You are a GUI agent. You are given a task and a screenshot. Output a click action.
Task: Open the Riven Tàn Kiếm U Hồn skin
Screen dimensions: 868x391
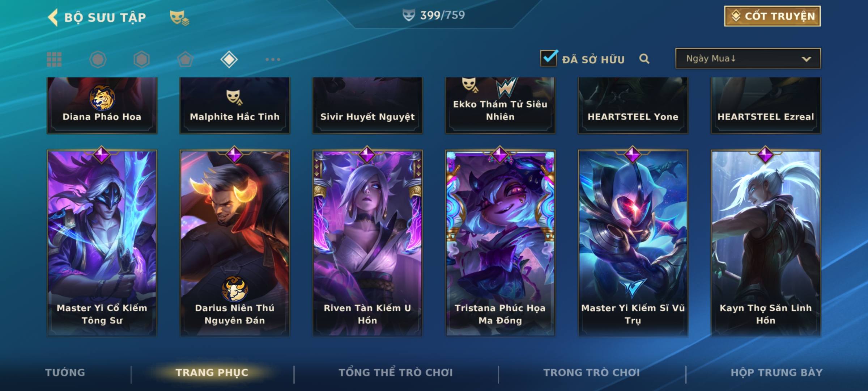[x=367, y=243]
